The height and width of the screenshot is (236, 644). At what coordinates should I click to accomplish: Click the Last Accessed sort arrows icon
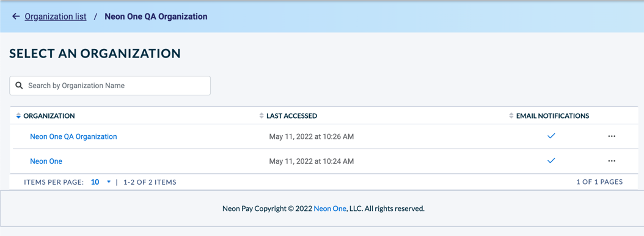click(x=262, y=116)
